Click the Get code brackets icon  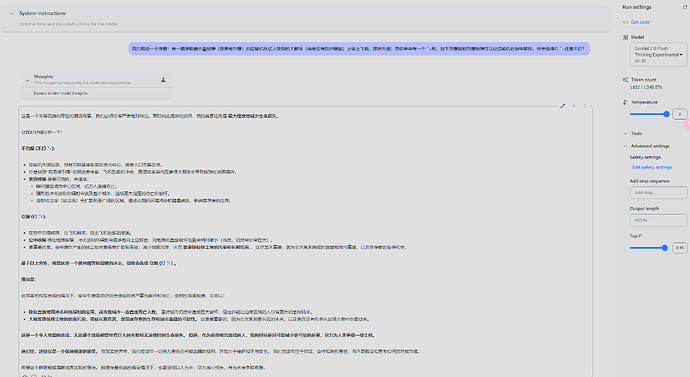pos(625,22)
